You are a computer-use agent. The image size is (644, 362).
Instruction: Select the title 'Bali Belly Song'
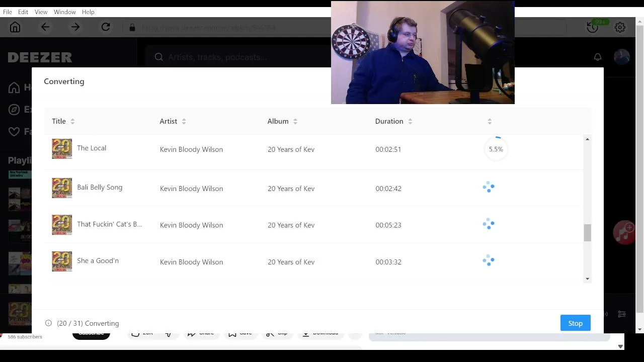pyautogui.click(x=100, y=188)
